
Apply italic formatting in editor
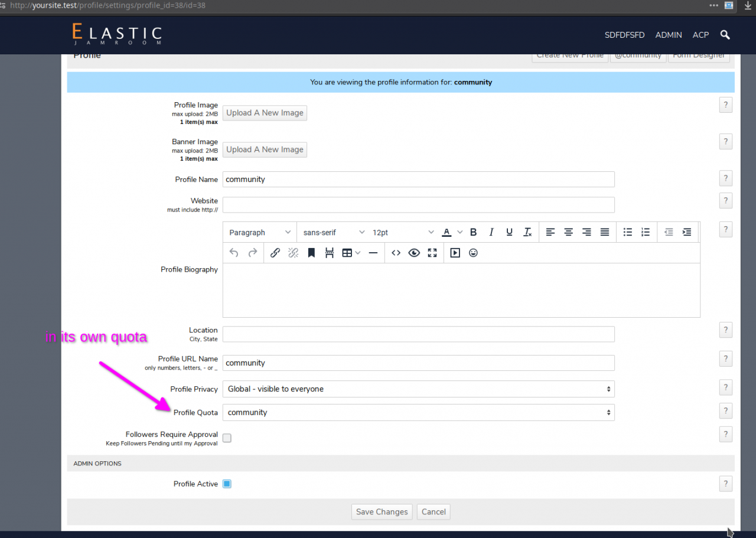[491, 233]
